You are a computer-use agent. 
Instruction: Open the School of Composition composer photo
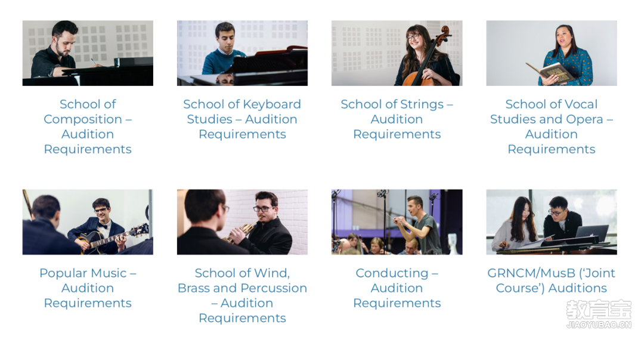click(88, 53)
